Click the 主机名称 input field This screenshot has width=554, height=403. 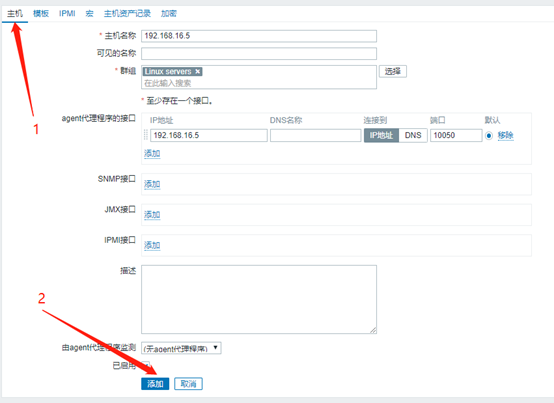tap(259, 36)
